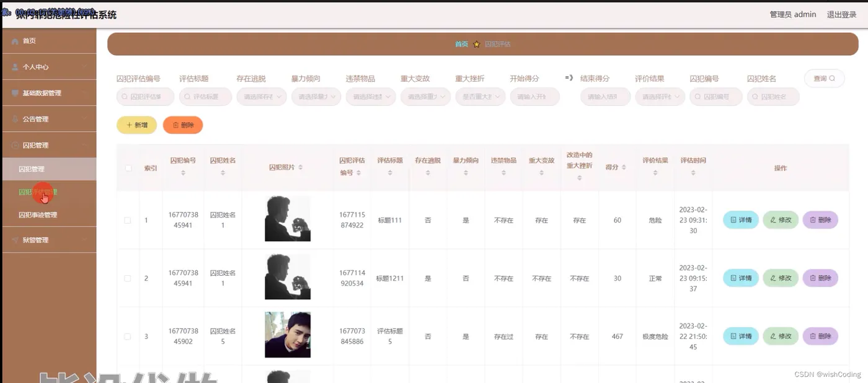Open 详情 for row 标题111

point(741,220)
